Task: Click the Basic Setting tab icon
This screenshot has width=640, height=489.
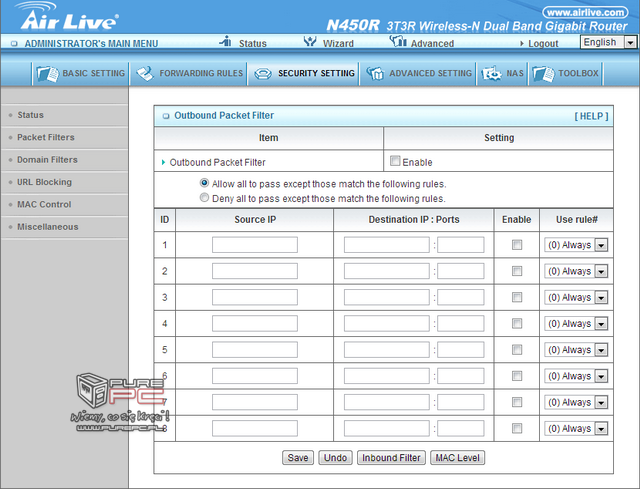Action: pyautogui.click(x=47, y=74)
